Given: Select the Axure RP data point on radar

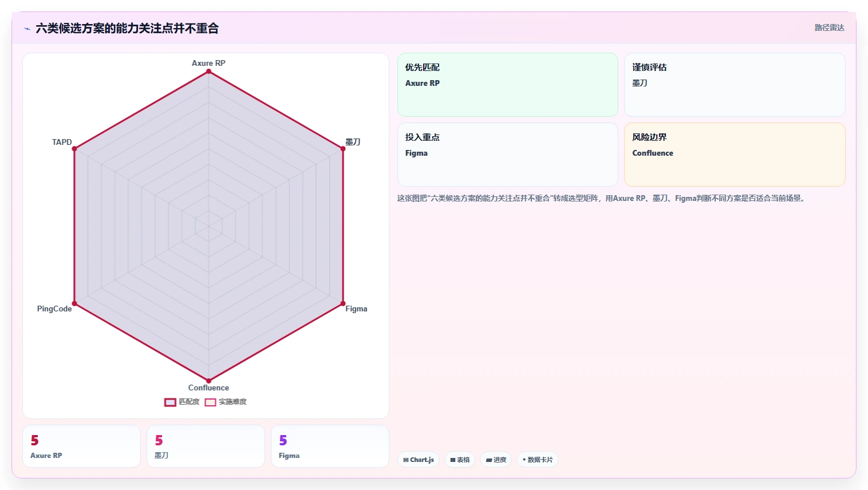Looking at the screenshot, I should (208, 72).
